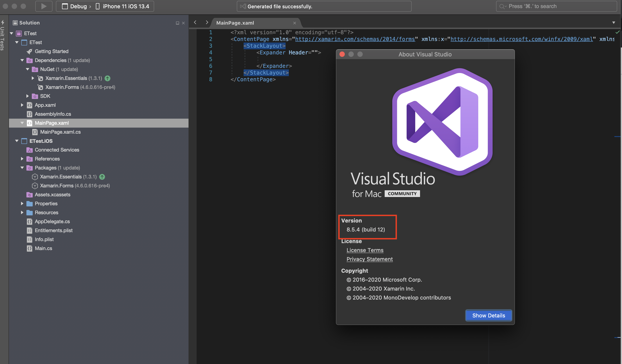Click the Unit Tests lightning icon
This screenshot has width=622, height=364.
(3, 22)
